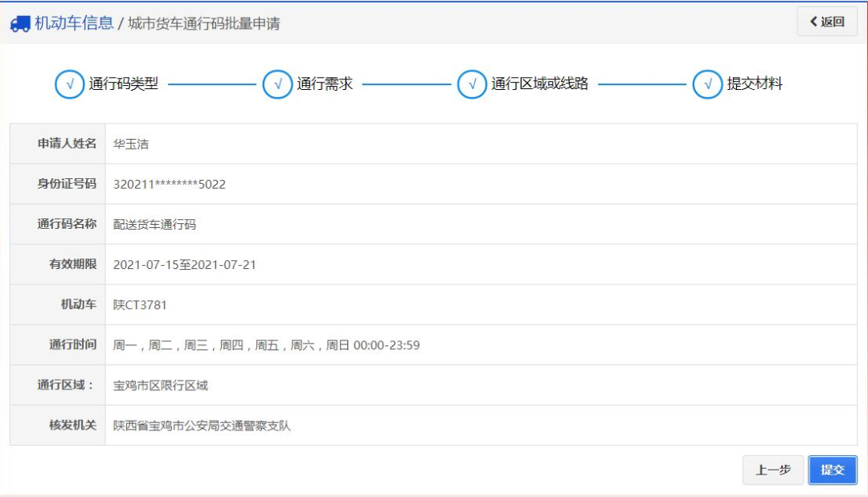Click the 通行需求 step checkmark circle
This screenshot has width=868, height=497.
(277, 84)
